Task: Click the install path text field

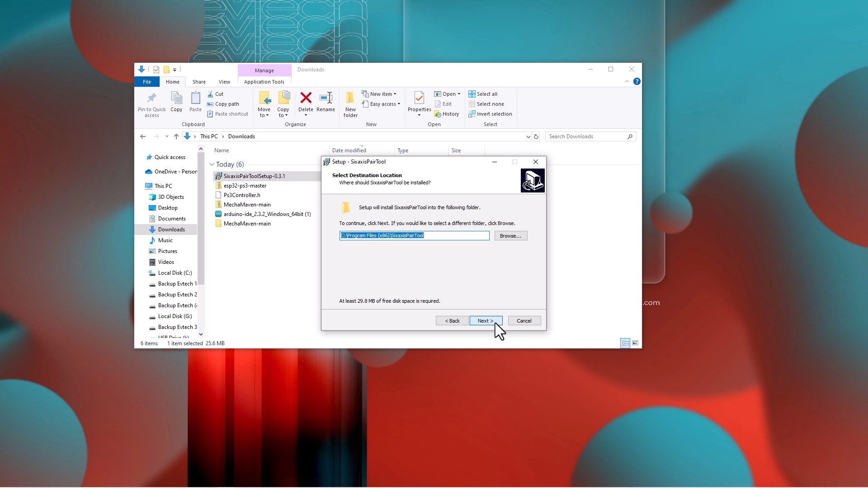Action: coord(414,236)
